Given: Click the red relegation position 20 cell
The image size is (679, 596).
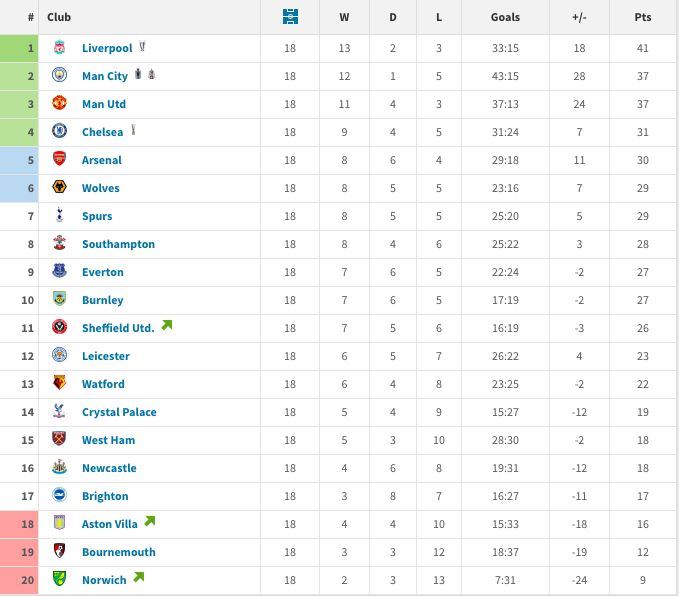Looking at the screenshot, I should coord(19,580).
